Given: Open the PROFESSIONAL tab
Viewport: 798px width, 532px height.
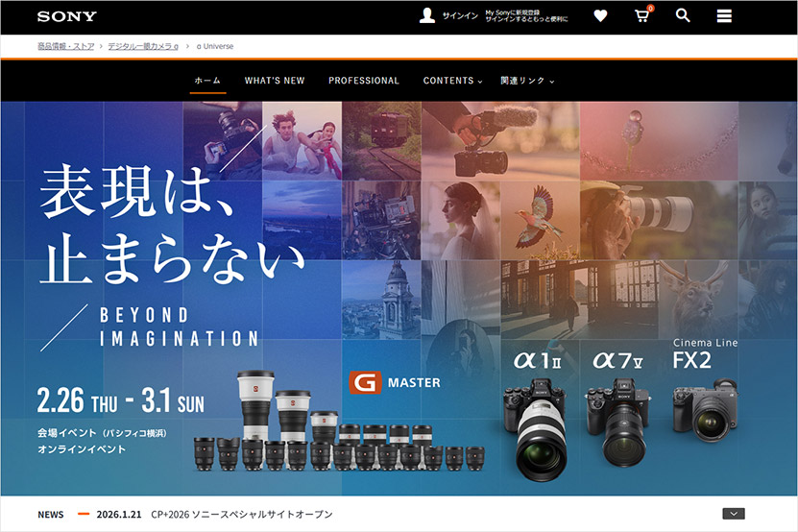Looking at the screenshot, I should (x=364, y=81).
